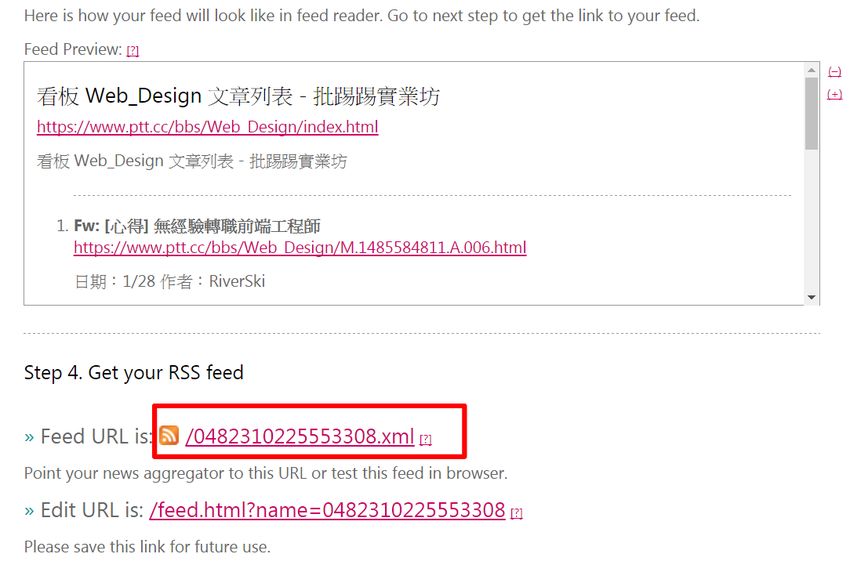Viewport: 850px width, 572px height.
Task: Click help icon after the feed XML link
Action: pos(426,439)
